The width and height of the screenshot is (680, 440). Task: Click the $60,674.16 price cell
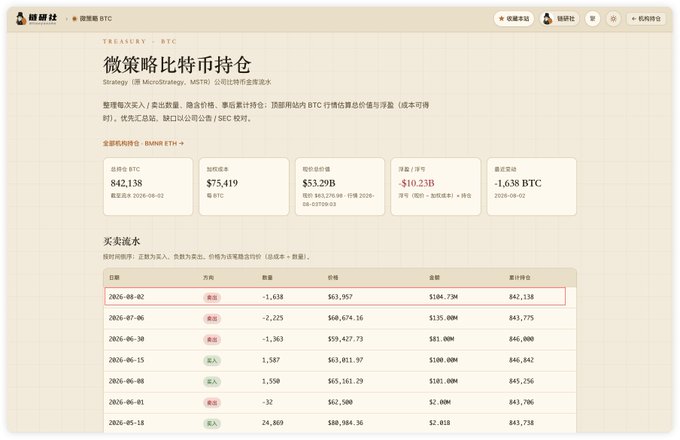coord(345,318)
